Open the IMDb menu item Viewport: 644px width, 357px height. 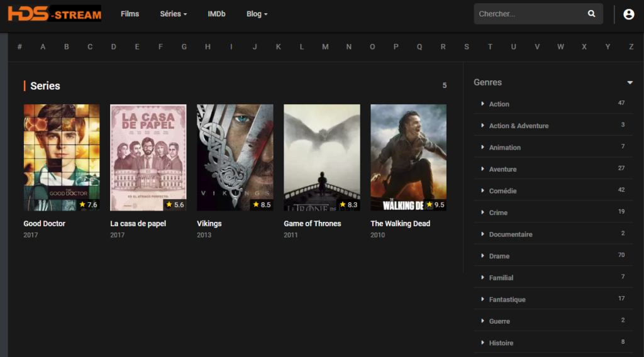(216, 14)
